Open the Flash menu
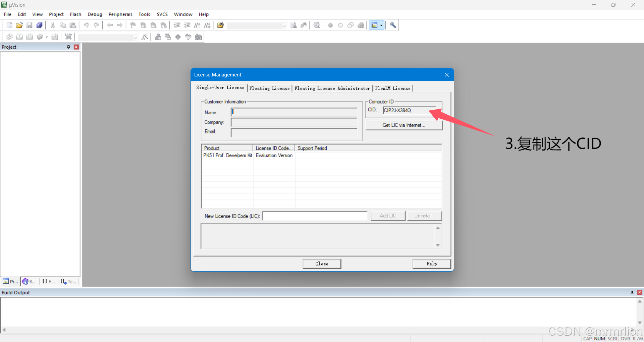 [x=75, y=14]
